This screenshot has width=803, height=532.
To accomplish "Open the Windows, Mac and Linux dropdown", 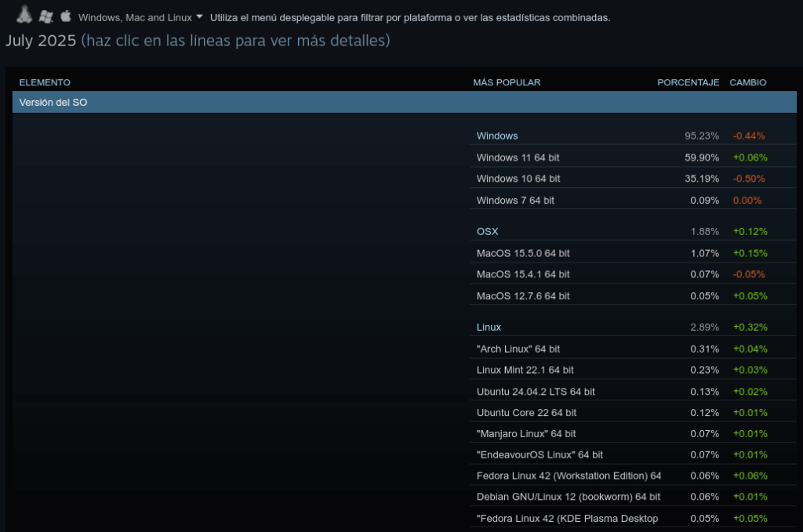I will click(x=140, y=17).
